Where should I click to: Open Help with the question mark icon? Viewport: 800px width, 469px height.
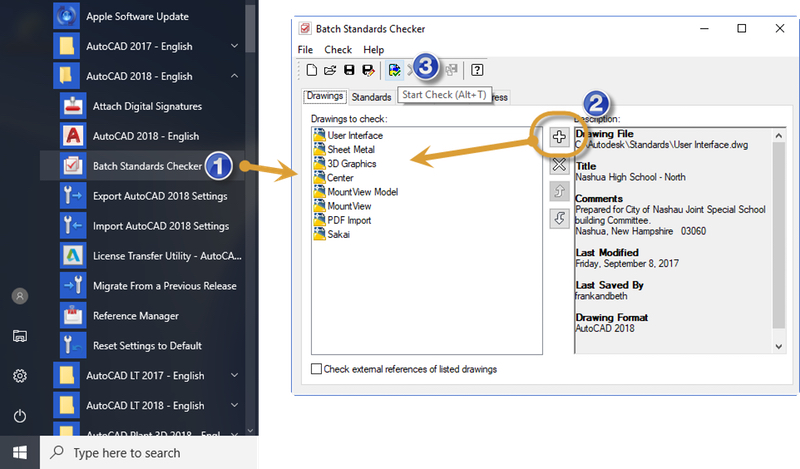click(477, 70)
